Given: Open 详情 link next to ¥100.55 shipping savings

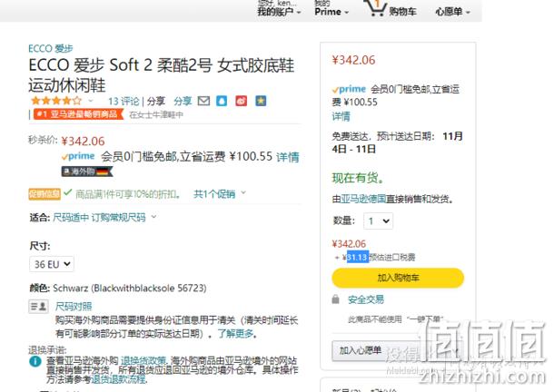Looking at the screenshot, I should pos(288,157).
